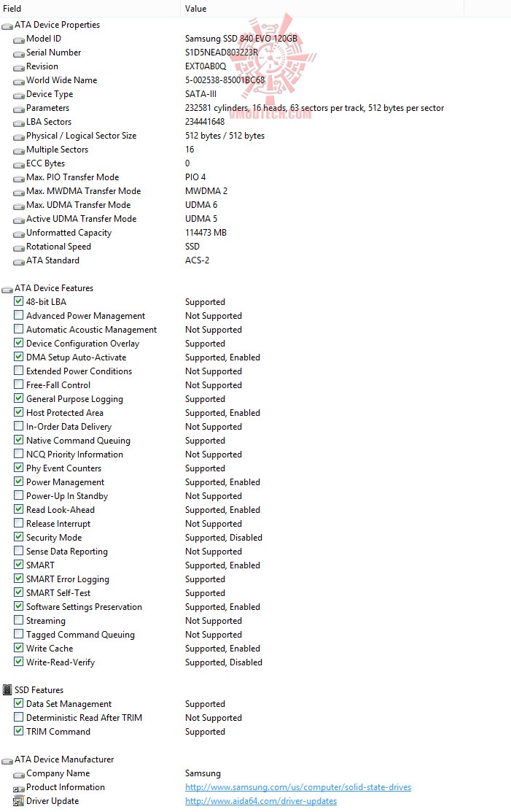Select the PIO 4 value

[x=195, y=177]
